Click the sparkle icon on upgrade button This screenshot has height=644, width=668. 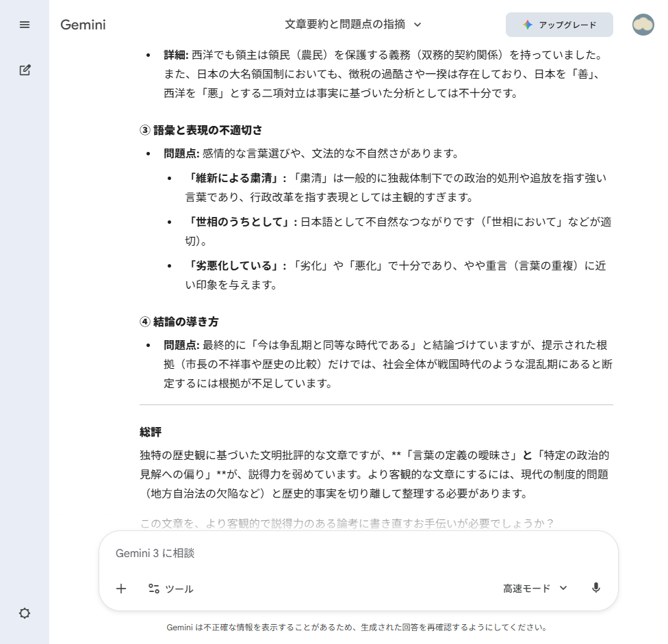pyautogui.click(x=527, y=25)
